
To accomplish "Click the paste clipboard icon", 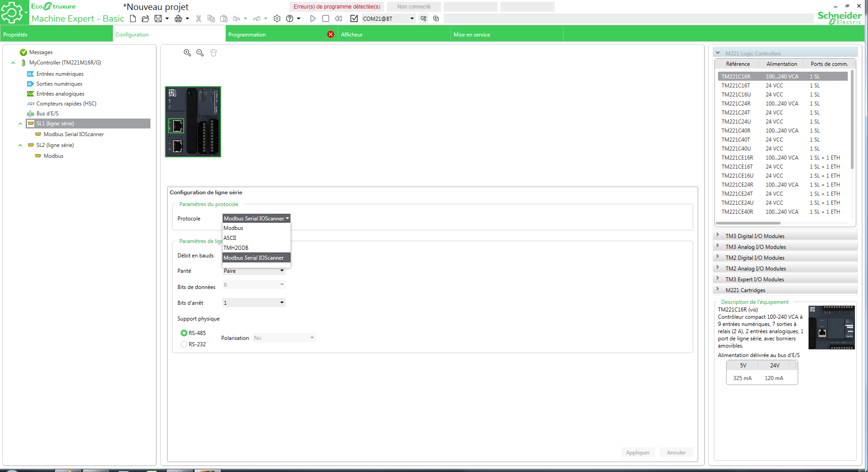I will pyautogui.click(x=224, y=18).
